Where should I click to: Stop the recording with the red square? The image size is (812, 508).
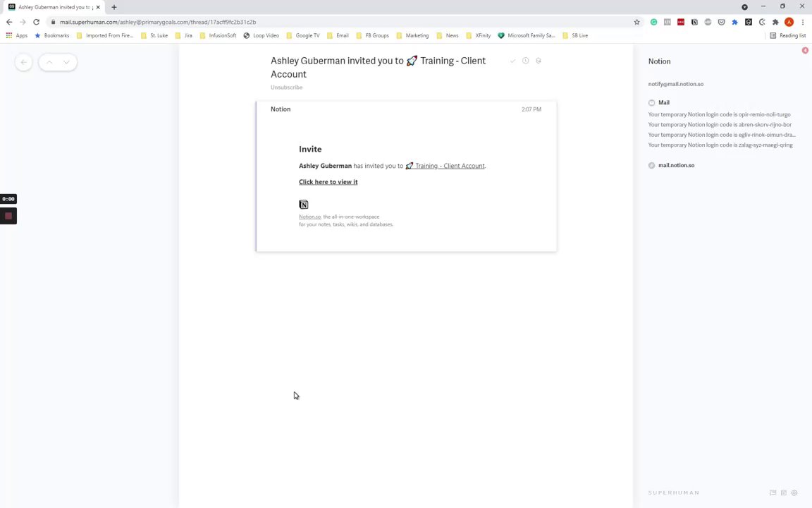[8, 216]
